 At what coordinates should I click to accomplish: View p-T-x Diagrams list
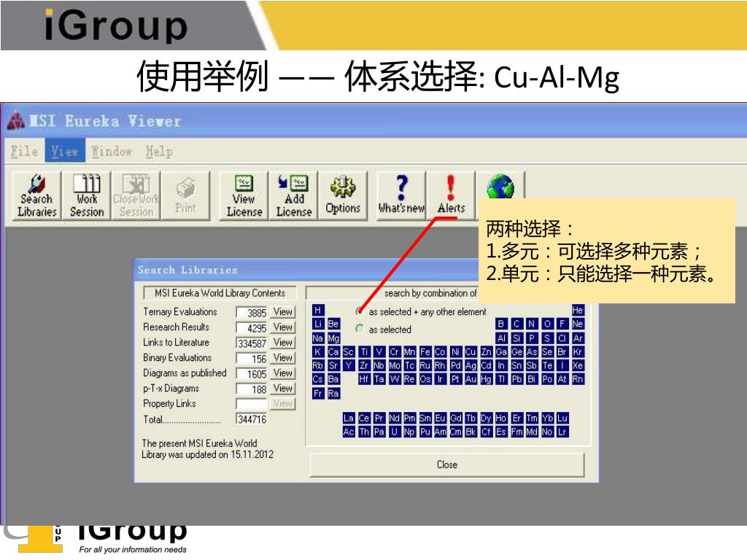283,388
